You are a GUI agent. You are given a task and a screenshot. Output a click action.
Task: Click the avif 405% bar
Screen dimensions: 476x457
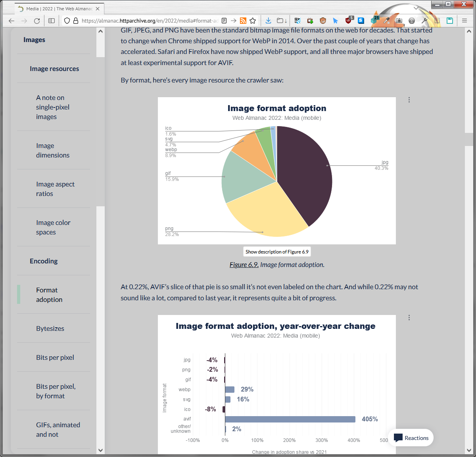point(290,419)
